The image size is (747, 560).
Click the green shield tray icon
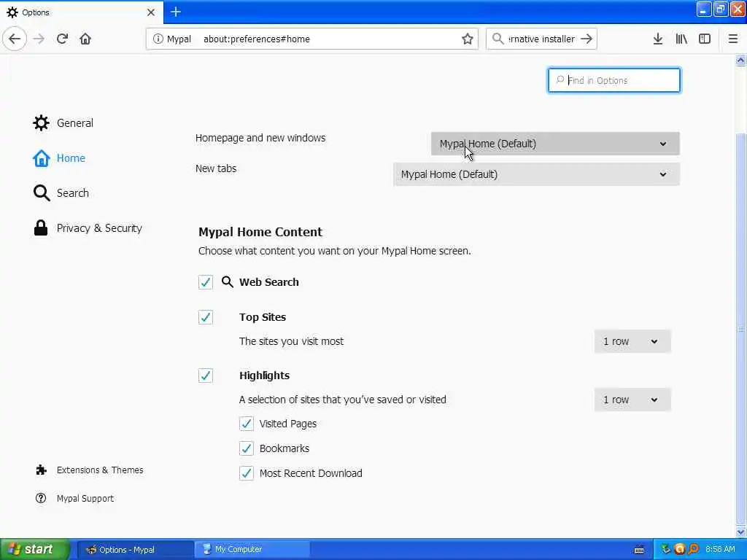click(665, 549)
